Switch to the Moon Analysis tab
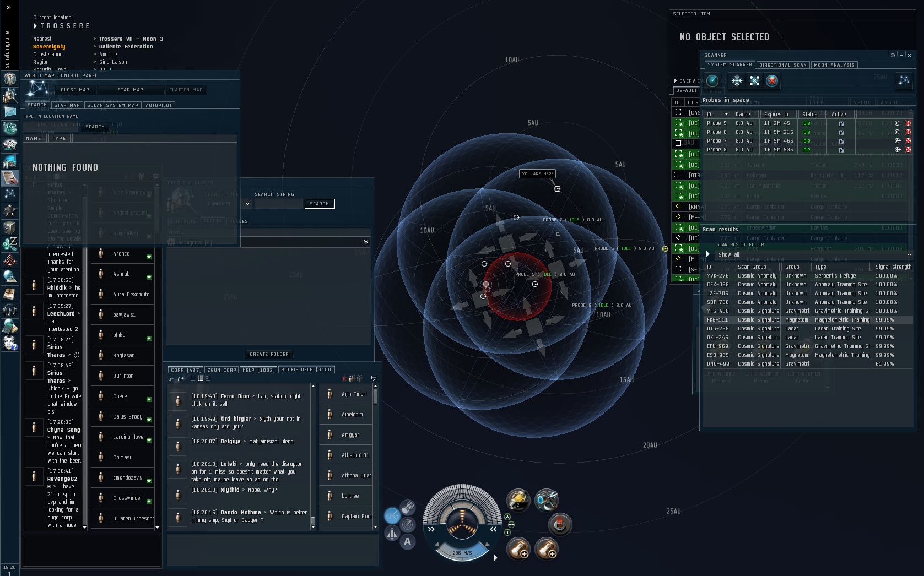The image size is (924, 576). pos(834,65)
